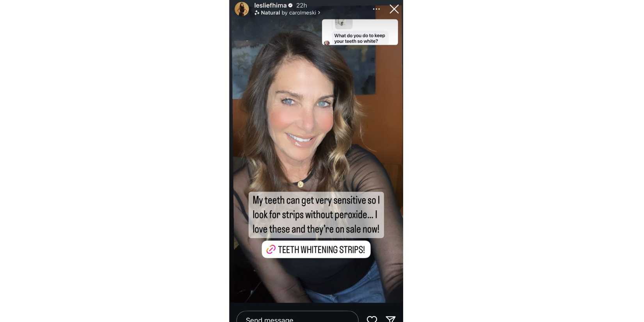
Task: Click the blue verified badge
Action: pos(290,5)
